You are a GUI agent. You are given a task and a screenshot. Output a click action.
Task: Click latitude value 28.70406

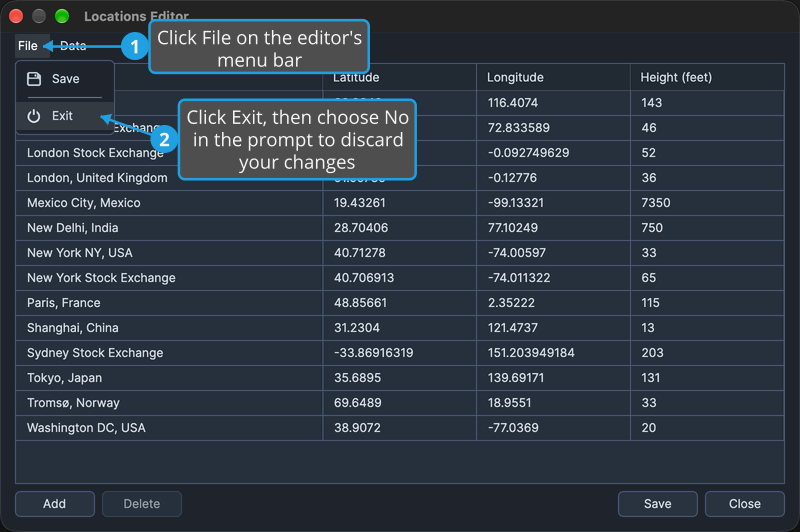pos(361,228)
